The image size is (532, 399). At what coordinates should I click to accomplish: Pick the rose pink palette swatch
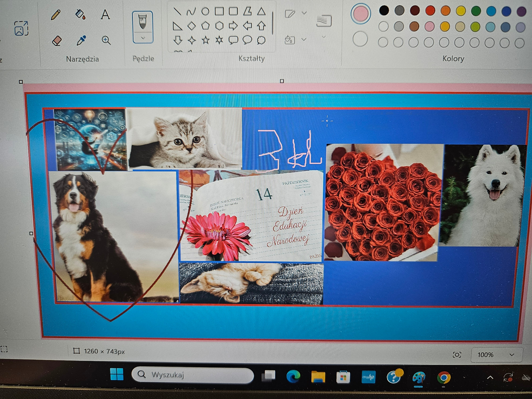tap(429, 27)
